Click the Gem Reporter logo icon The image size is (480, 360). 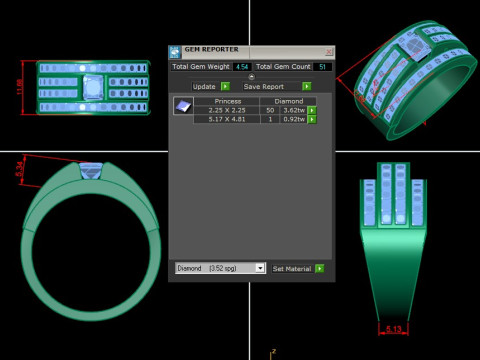click(x=175, y=52)
